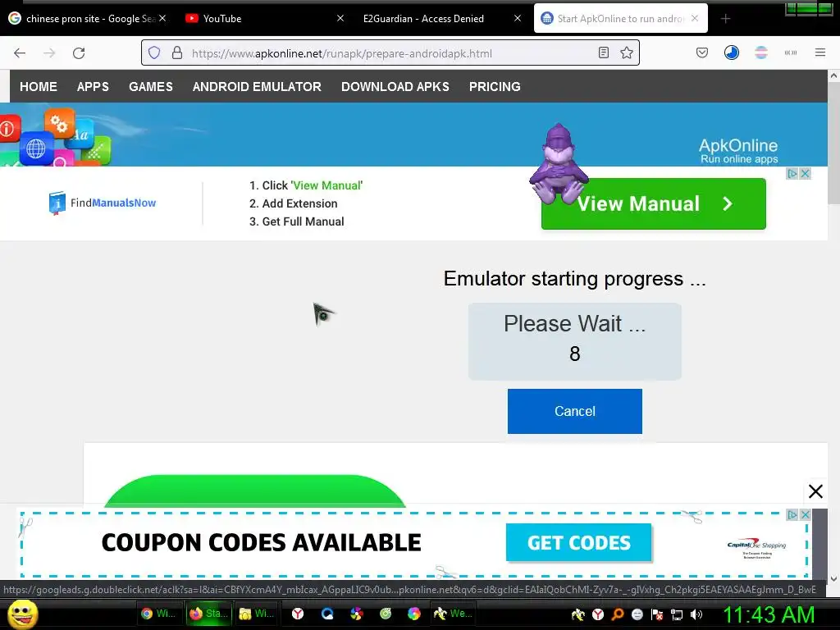This screenshot has height=630, width=840.
Task: Click the 'View Manual' green text link
Action: [x=326, y=185]
